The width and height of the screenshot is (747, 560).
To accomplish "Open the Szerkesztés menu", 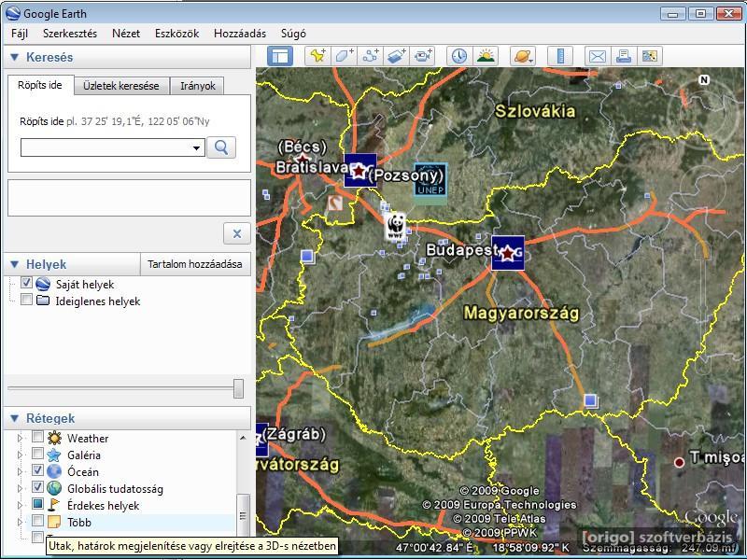I will click(x=70, y=34).
